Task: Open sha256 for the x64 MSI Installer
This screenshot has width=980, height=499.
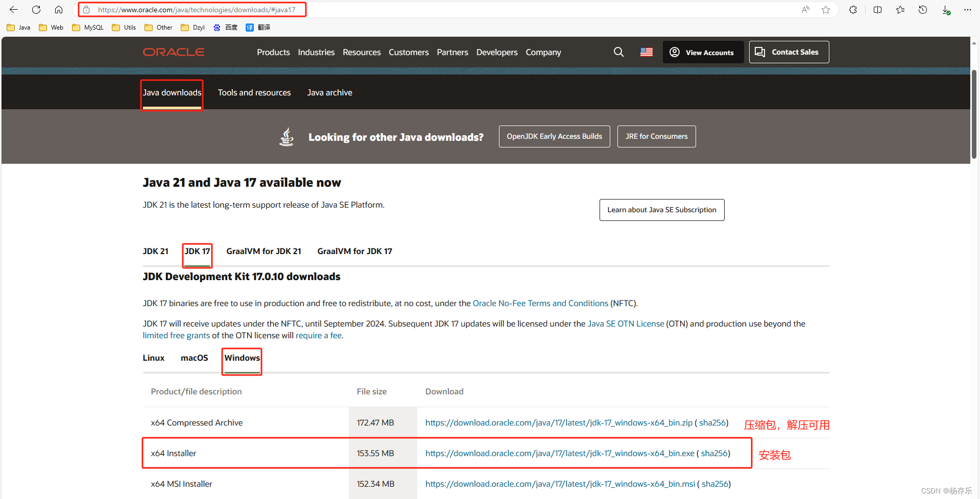Action: 715,484
